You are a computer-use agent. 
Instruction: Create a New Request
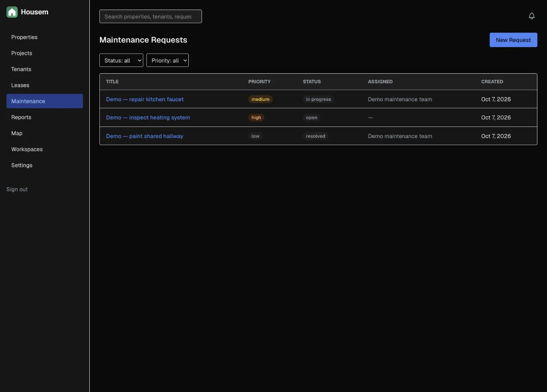coord(513,40)
